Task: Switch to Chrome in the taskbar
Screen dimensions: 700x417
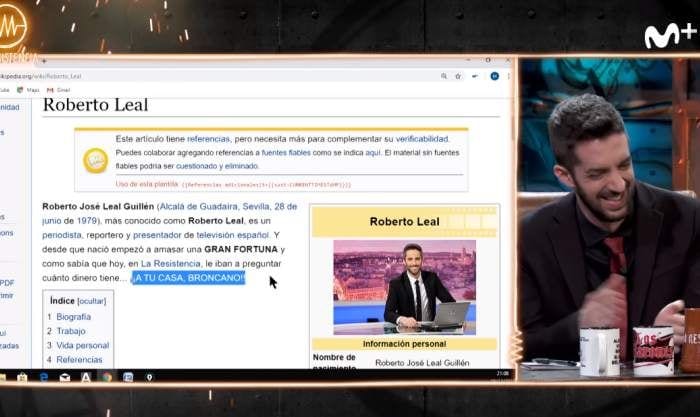Action: point(107,377)
